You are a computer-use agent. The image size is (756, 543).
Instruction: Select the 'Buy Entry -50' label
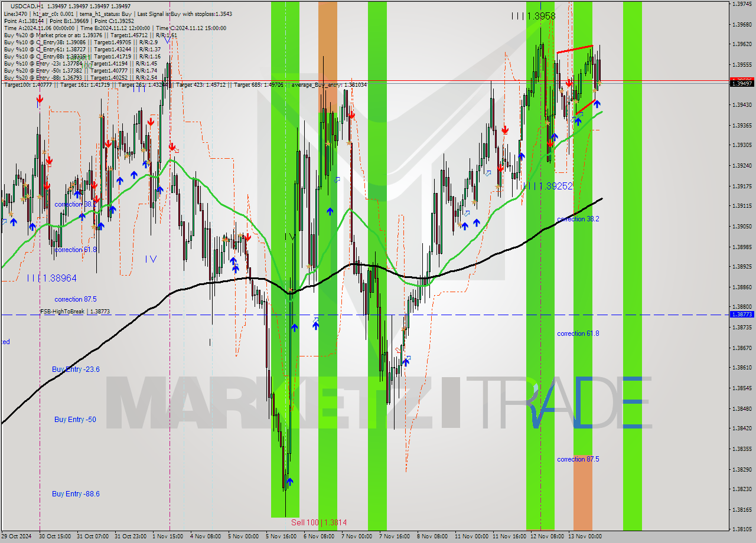[x=75, y=420]
